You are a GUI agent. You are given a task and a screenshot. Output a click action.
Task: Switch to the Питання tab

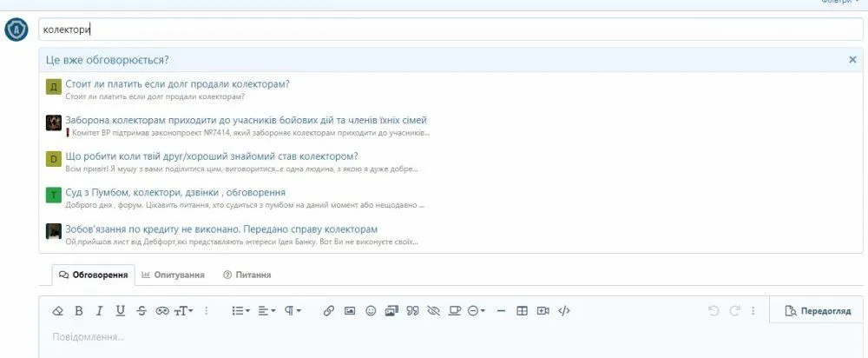[x=247, y=275]
